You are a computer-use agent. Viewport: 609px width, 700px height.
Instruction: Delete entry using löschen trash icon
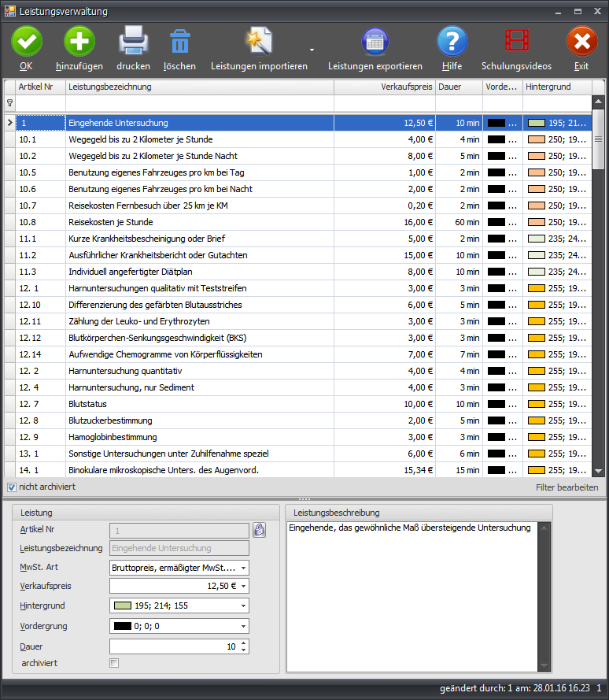179,41
